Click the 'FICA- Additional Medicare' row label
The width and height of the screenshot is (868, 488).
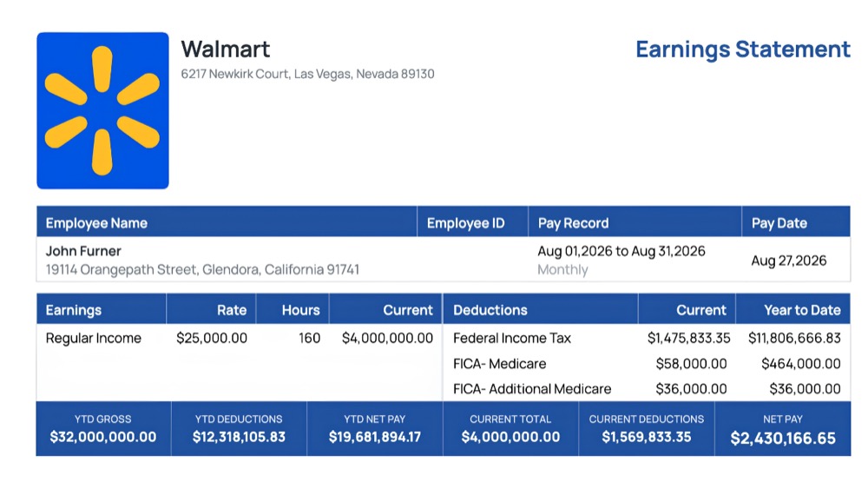tap(532, 389)
